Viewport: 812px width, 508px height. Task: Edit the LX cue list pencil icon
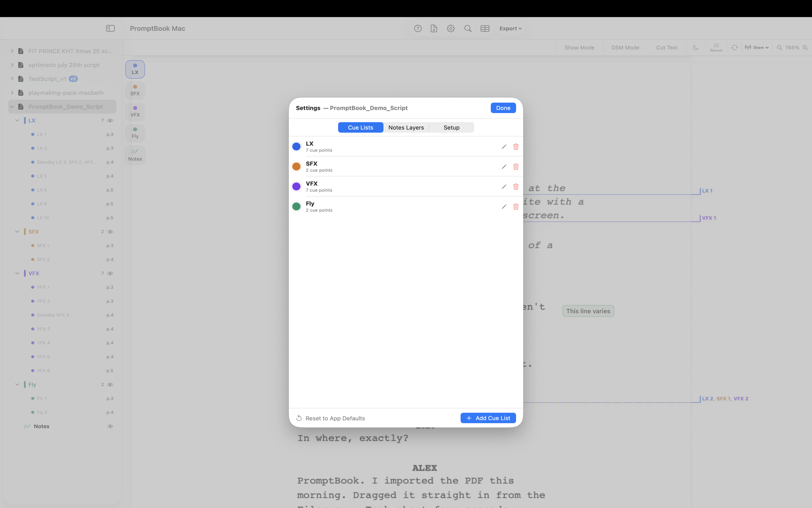(x=504, y=147)
